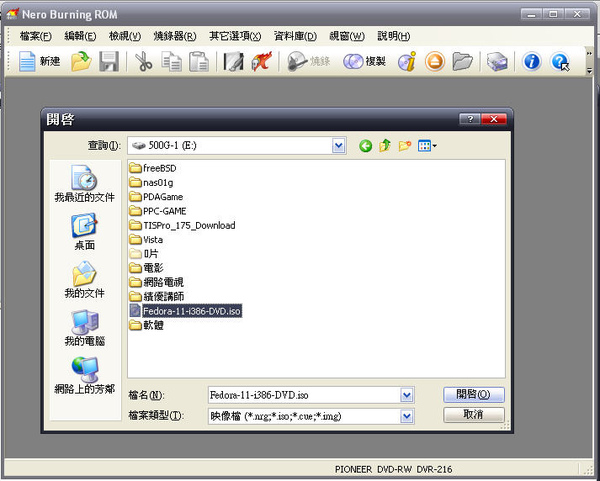Viewport: 600px width, 481px height.
Task: Click the 取消 cancel button
Action: (x=474, y=415)
